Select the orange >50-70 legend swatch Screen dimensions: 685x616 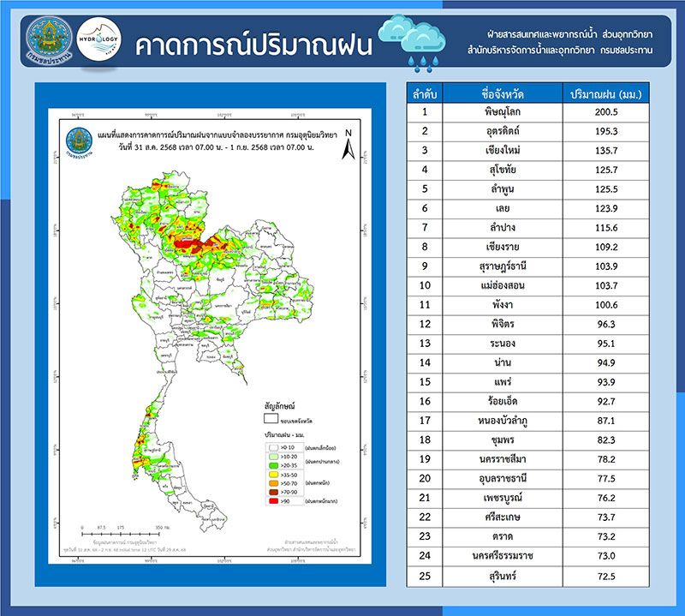[x=273, y=483]
